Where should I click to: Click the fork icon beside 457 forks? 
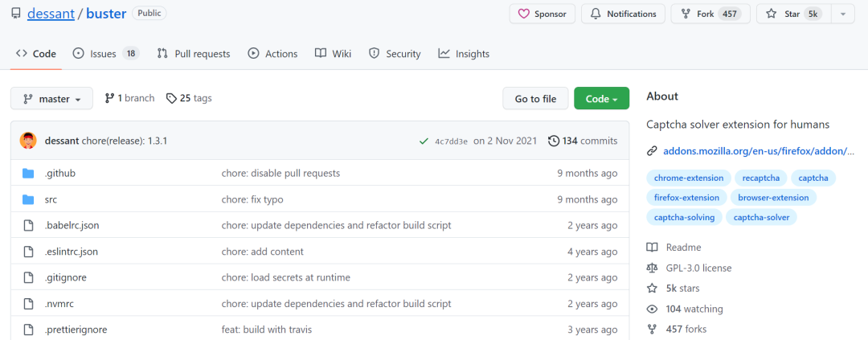[652, 330]
